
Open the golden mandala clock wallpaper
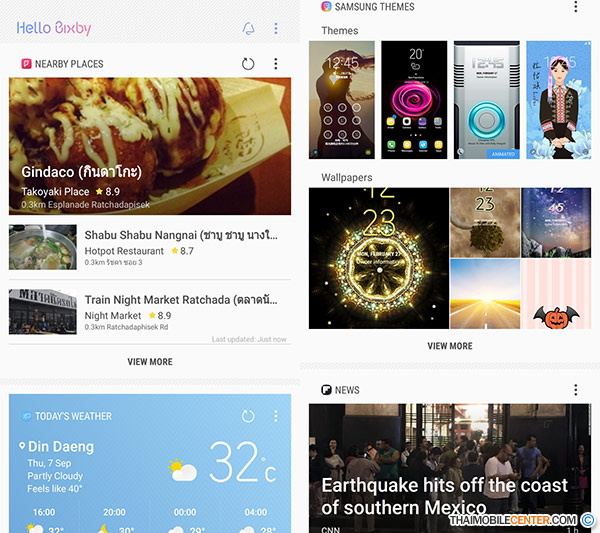tap(379, 258)
